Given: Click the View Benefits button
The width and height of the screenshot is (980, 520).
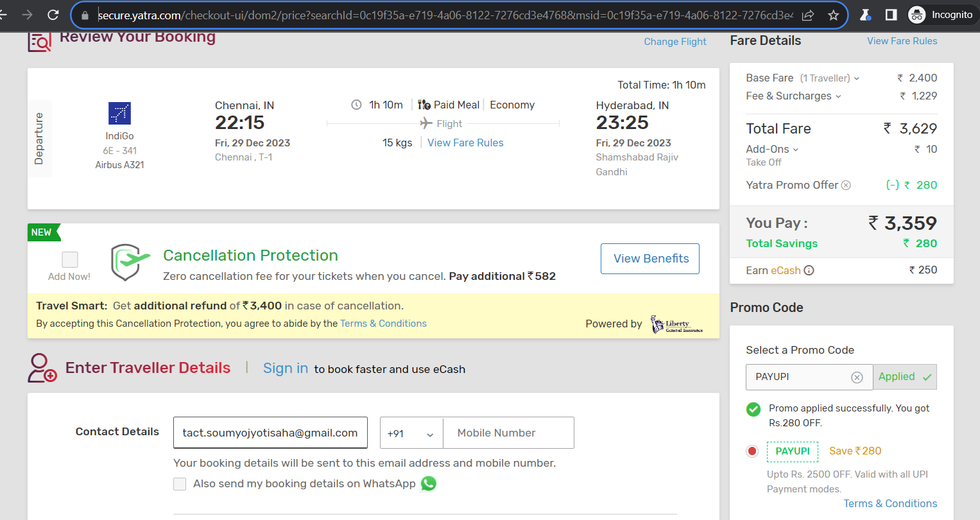Looking at the screenshot, I should [x=650, y=259].
